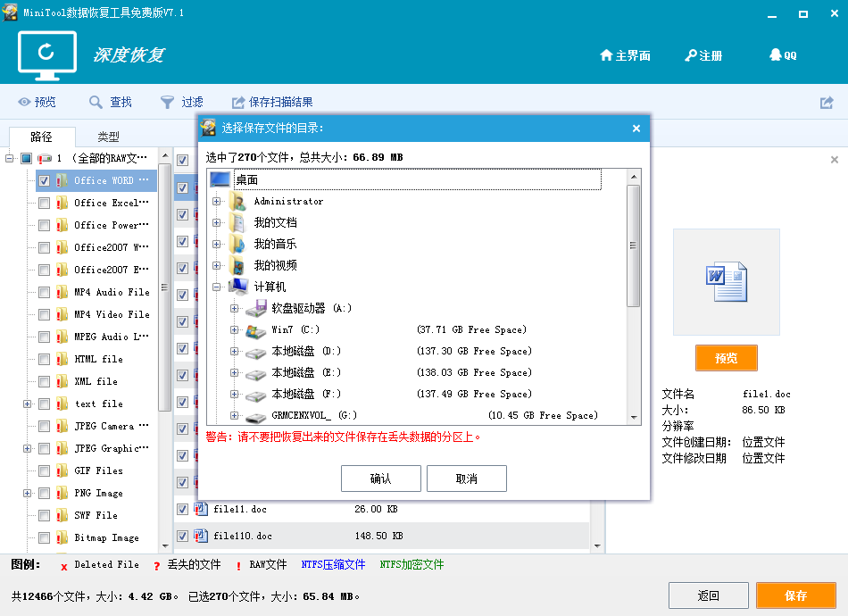Expand the Win7 (C:) drive node

234,330
